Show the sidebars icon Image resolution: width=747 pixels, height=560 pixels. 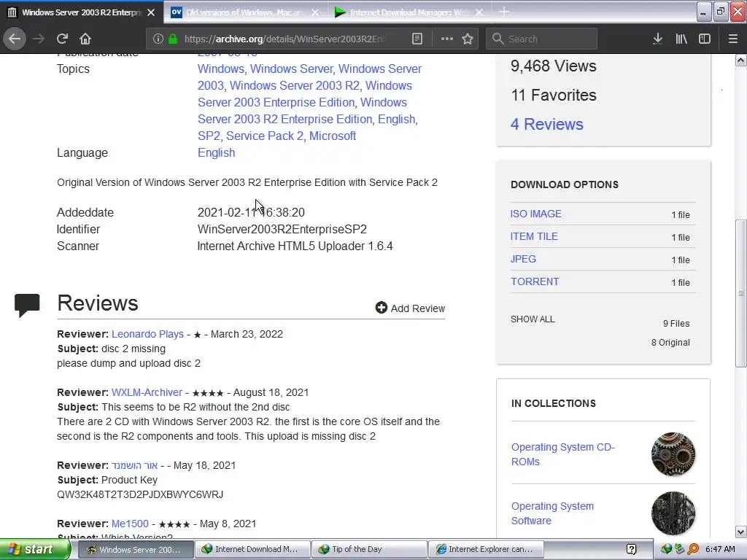click(x=705, y=39)
